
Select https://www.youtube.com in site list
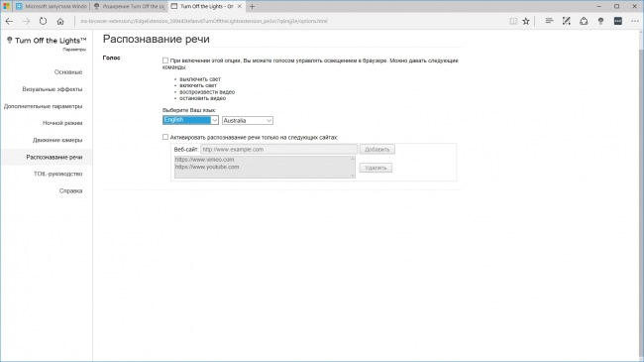point(207,167)
